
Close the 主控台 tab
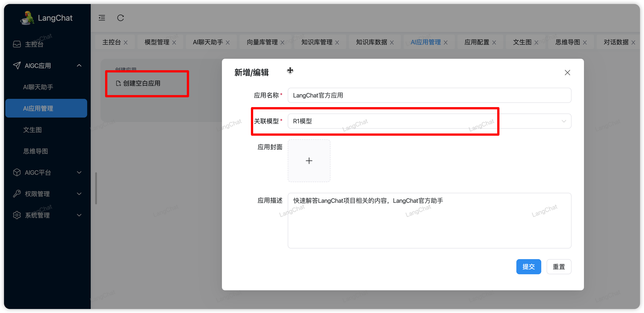126,43
